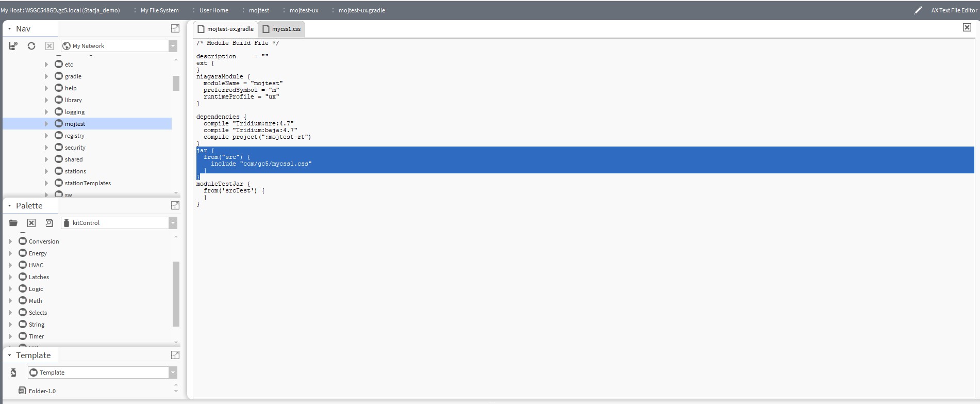Maximize the Template panel
This screenshot has width=980, height=404.
(175, 355)
